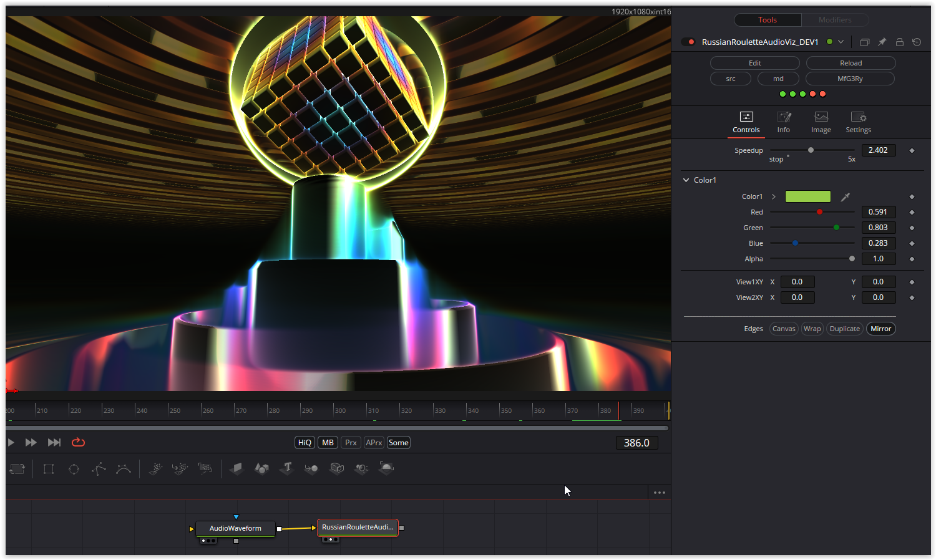Toggle the HiQ high quality button
This screenshot has height=560, width=936.
coord(305,443)
